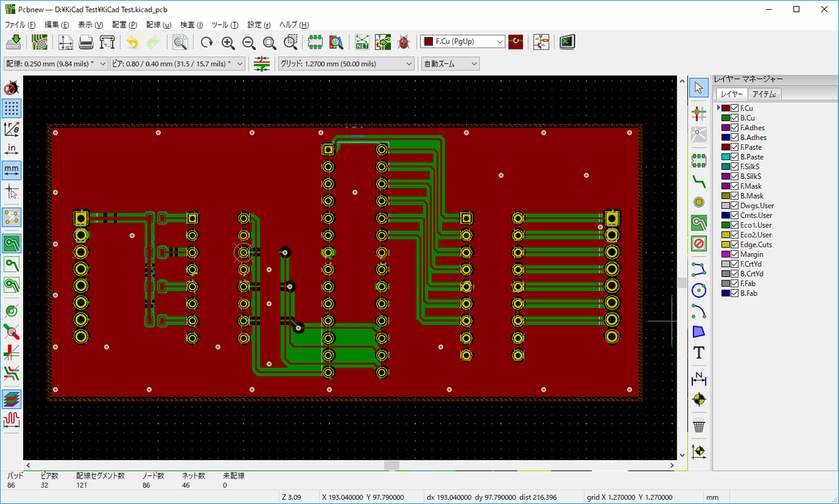Select the add text T tool
Viewport: 839px width, 504px height.
[698, 352]
